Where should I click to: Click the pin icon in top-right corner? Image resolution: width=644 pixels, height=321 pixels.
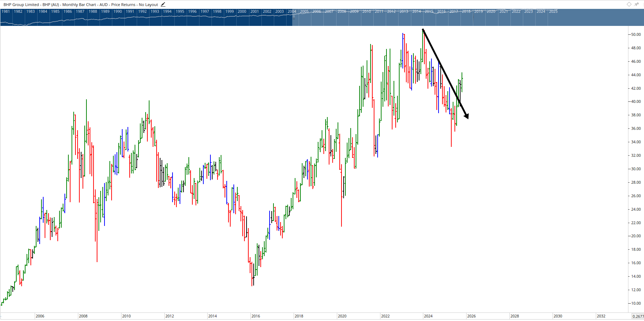point(637,4)
